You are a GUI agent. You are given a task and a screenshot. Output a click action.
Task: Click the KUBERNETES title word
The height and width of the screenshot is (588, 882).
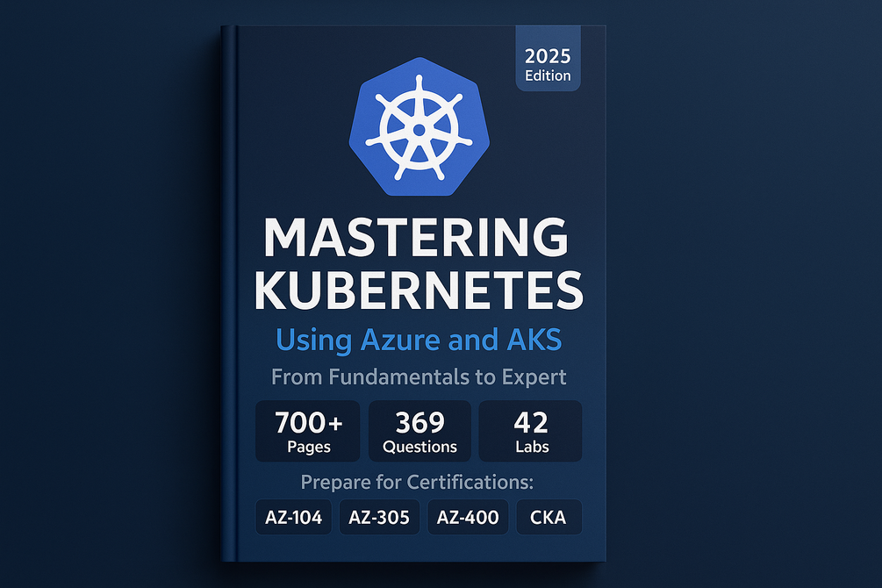419,290
